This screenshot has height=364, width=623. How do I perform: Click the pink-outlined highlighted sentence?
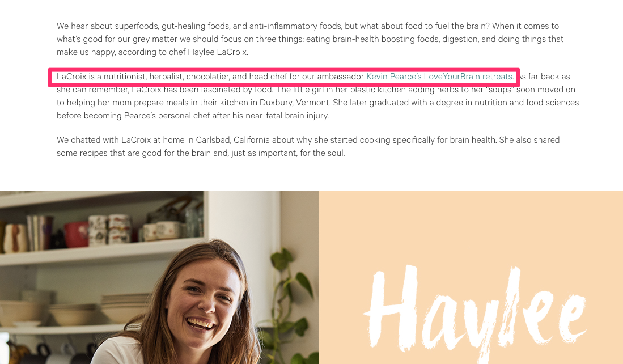pos(284,77)
